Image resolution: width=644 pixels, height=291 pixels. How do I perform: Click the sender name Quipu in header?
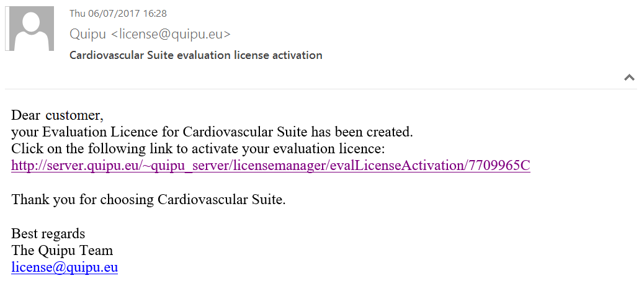[87, 34]
